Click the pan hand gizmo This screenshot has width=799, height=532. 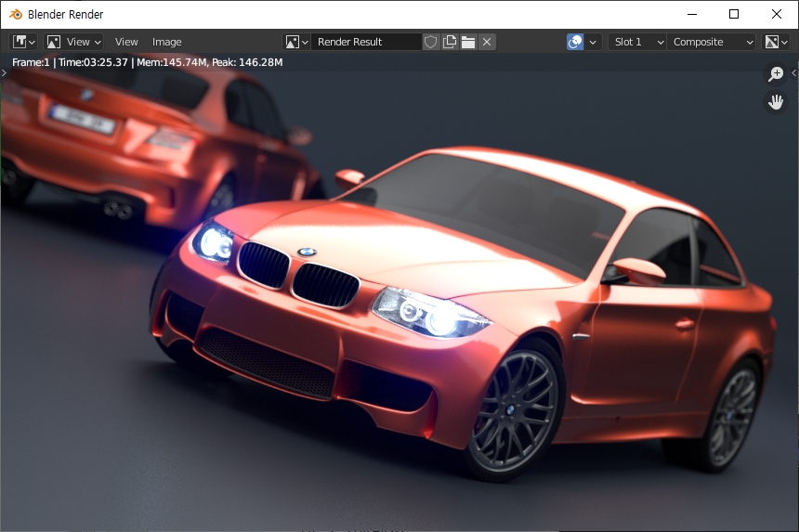(x=776, y=102)
